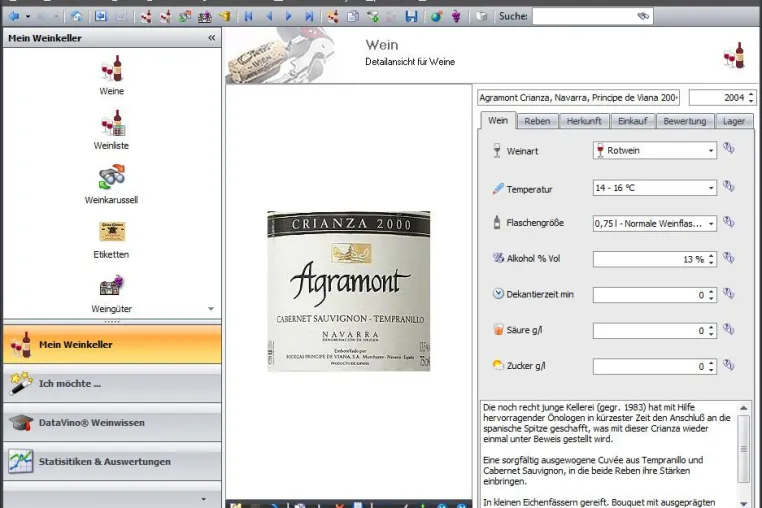Open the Temperatur 14 - 16 °C dropdown
The image size is (762, 508).
(710, 188)
